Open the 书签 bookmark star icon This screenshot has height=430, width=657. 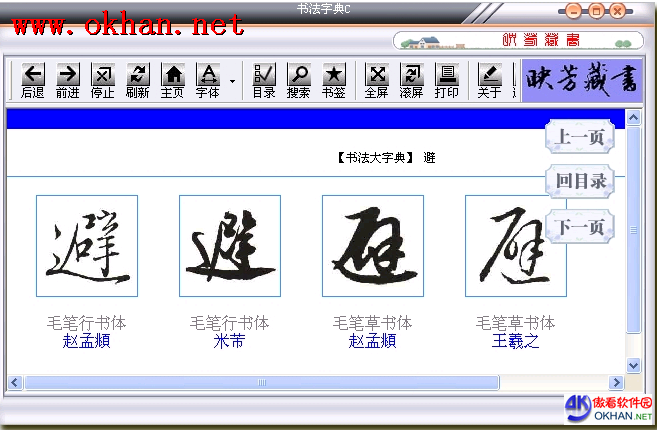334,80
